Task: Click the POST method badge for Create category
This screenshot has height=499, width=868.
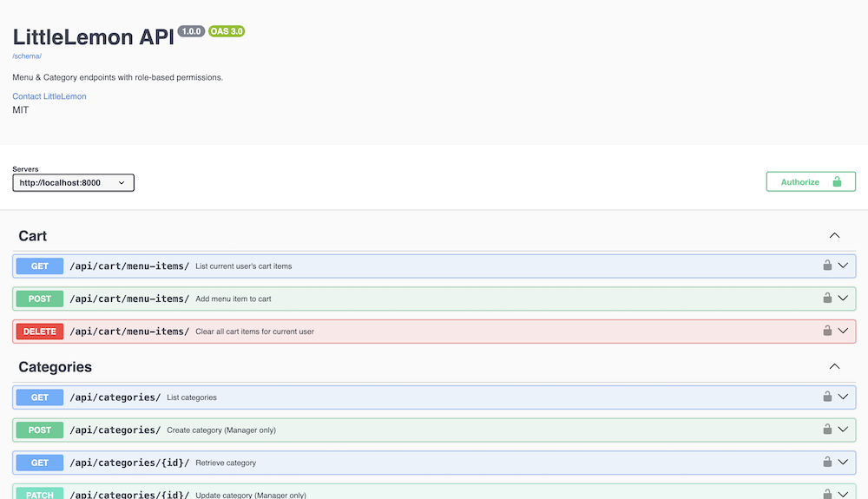Action: pos(40,430)
